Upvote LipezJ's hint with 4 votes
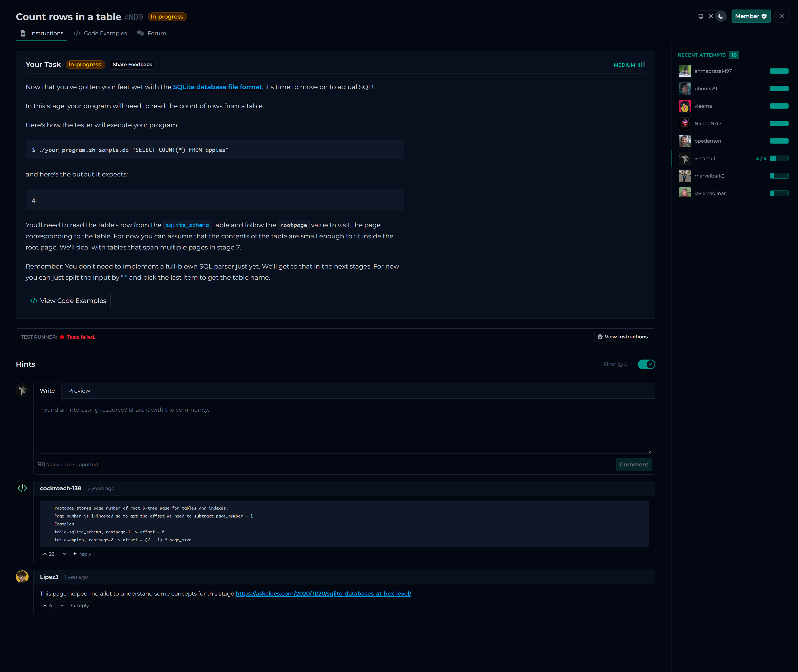 [x=48, y=605]
